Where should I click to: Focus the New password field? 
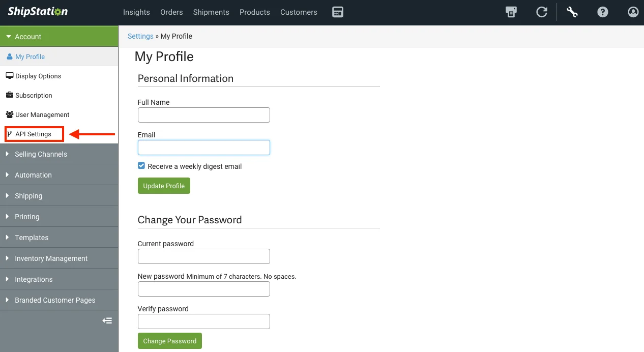tap(204, 289)
